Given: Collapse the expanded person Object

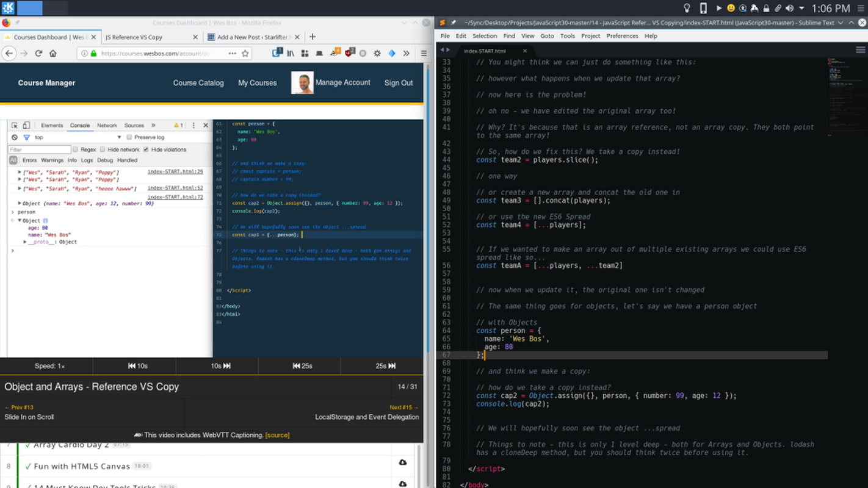Looking at the screenshot, I should click(20, 220).
